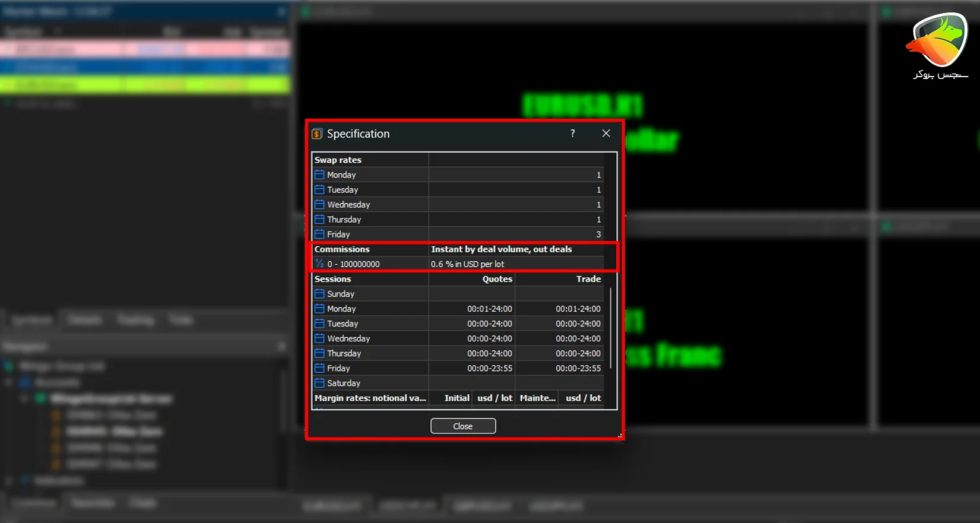This screenshot has height=523, width=980.
Task: Click 'Instant by deal volume, out deals' text
Action: [502, 249]
